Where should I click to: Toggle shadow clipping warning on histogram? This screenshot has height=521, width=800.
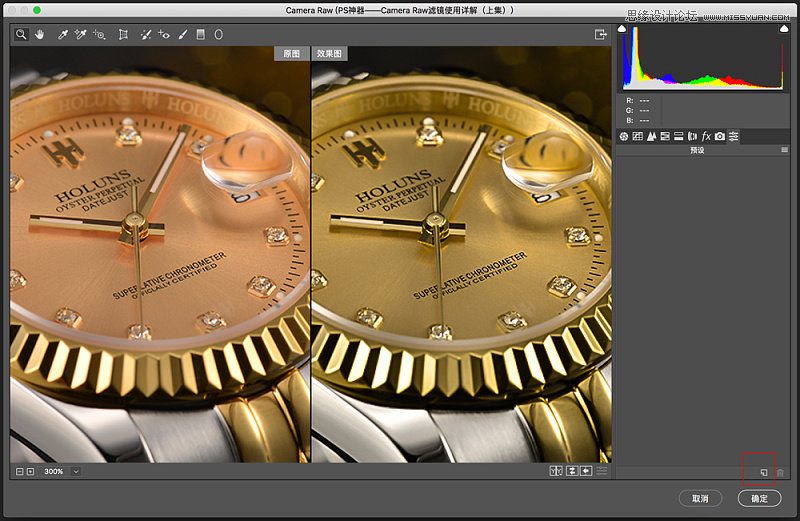point(622,29)
